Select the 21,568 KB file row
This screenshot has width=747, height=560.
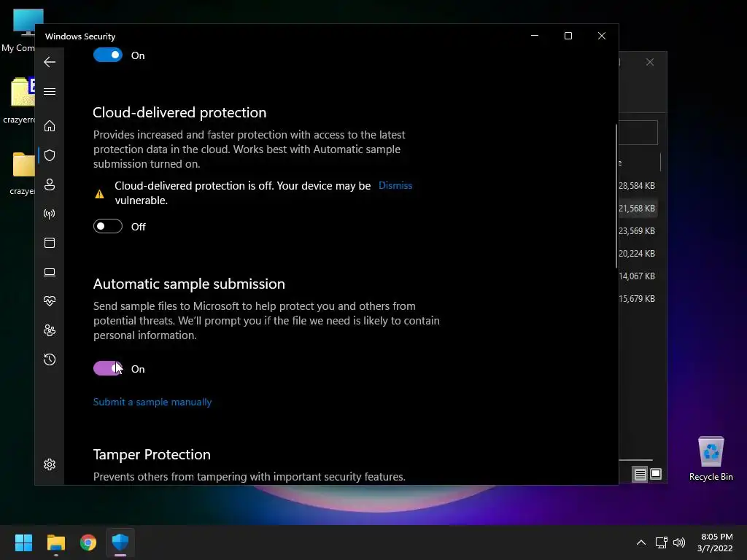point(638,208)
